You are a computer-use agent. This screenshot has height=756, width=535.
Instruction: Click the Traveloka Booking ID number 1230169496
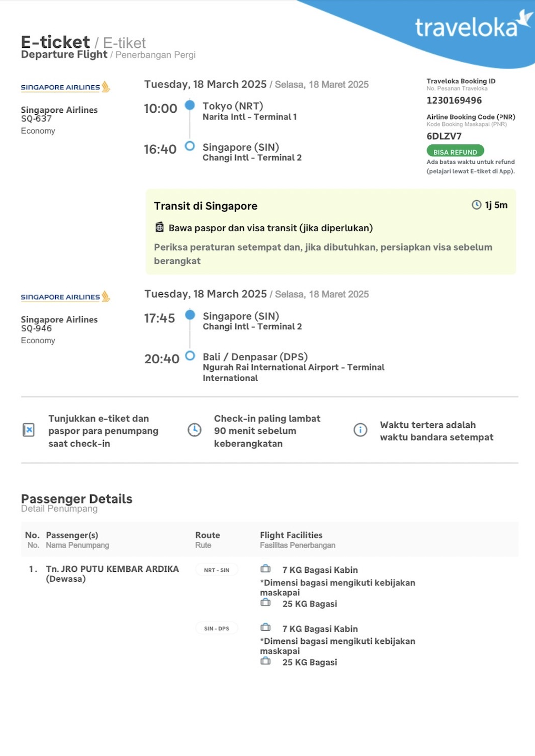(454, 101)
